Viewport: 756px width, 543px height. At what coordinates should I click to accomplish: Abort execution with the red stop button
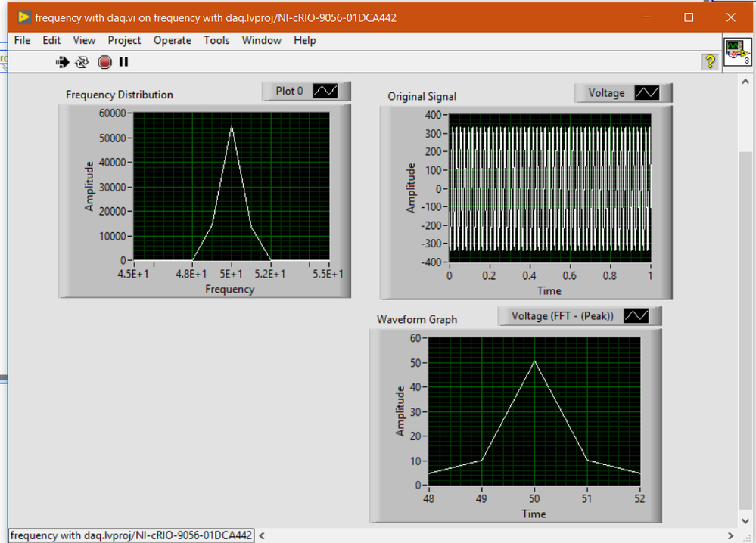click(104, 62)
